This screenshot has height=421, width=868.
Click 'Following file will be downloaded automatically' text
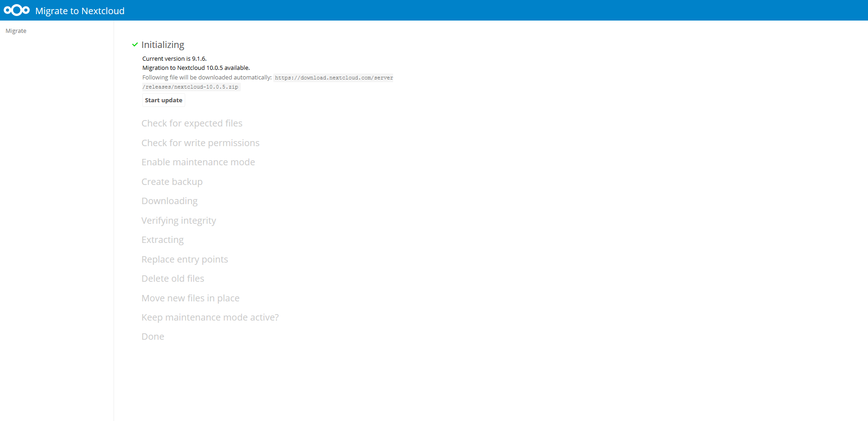[207, 77]
